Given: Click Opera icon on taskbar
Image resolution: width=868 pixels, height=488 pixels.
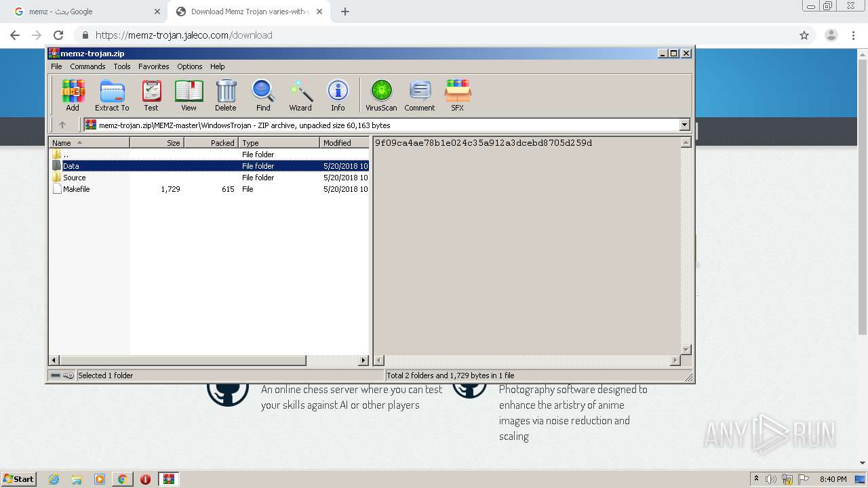Looking at the screenshot, I should 145,479.
